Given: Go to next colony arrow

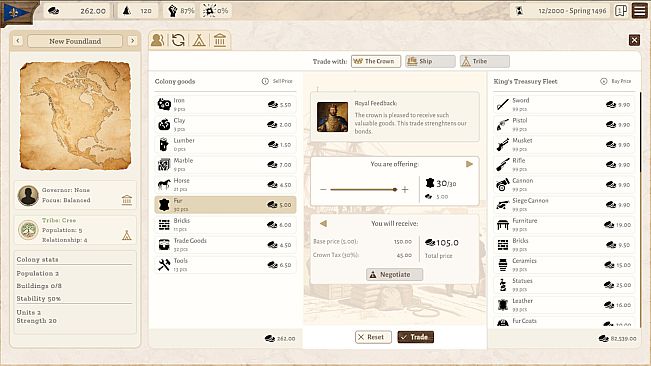Looking at the screenshot, I should (x=132, y=41).
